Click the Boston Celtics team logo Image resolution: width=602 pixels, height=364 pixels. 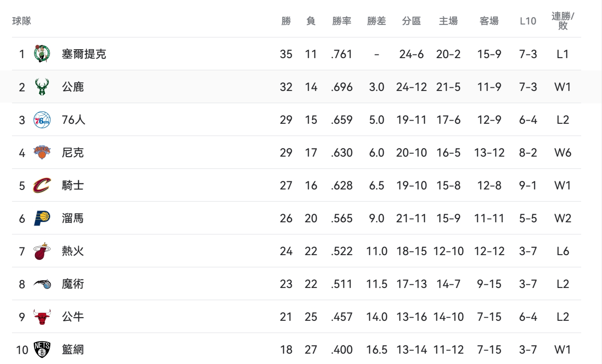tap(42, 54)
